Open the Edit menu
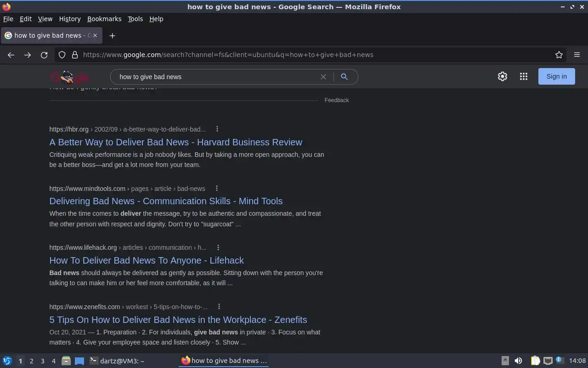588x368 pixels. [x=26, y=19]
